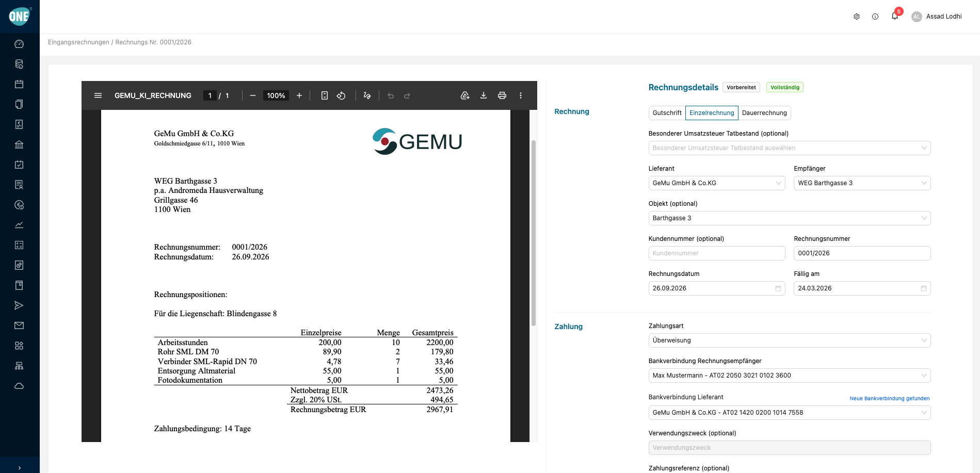Image resolution: width=980 pixels, height=473 pixels.
Task: Zoom in the PDF with plus button
Action: click(299, 95)
